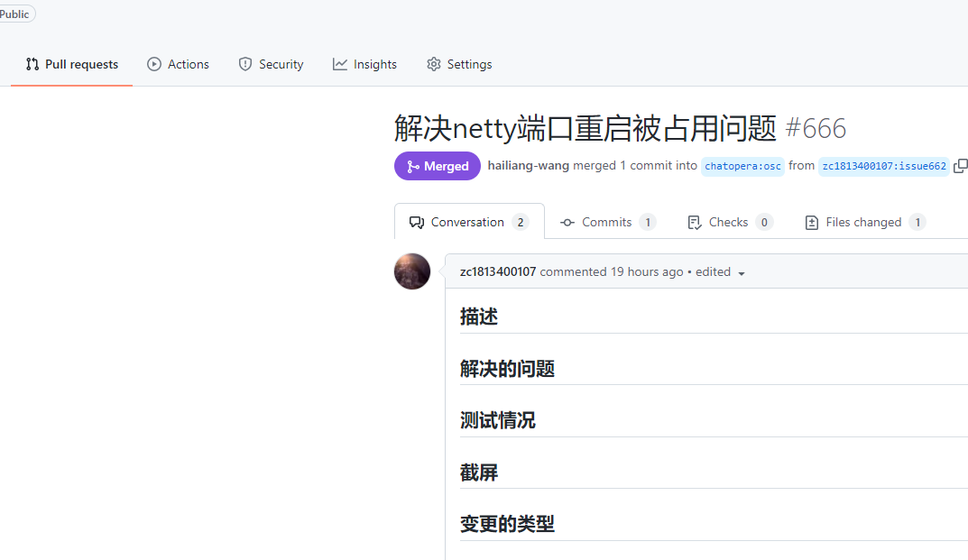Open the repository Settings tab
Screen dimensions: 968x560
tap(459, 64)
